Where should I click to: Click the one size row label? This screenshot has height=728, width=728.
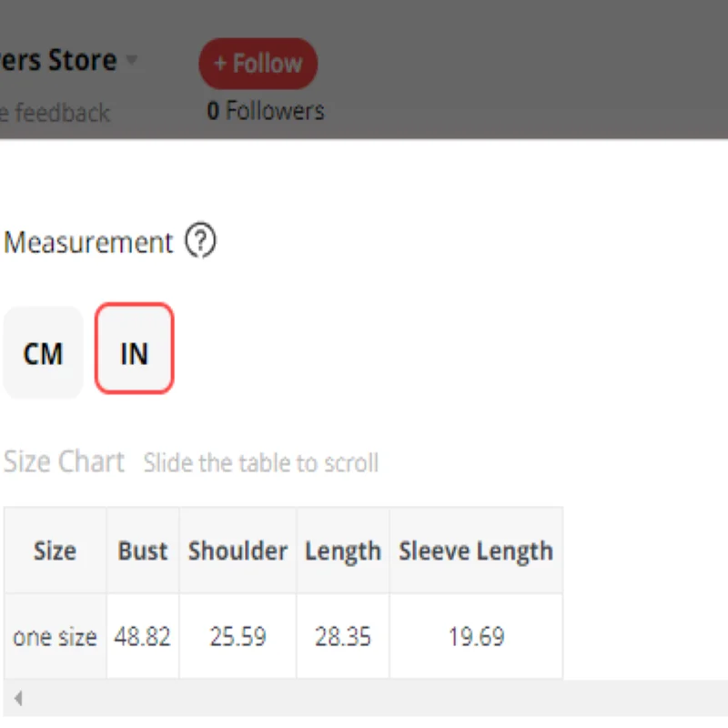tap(55, 636)
